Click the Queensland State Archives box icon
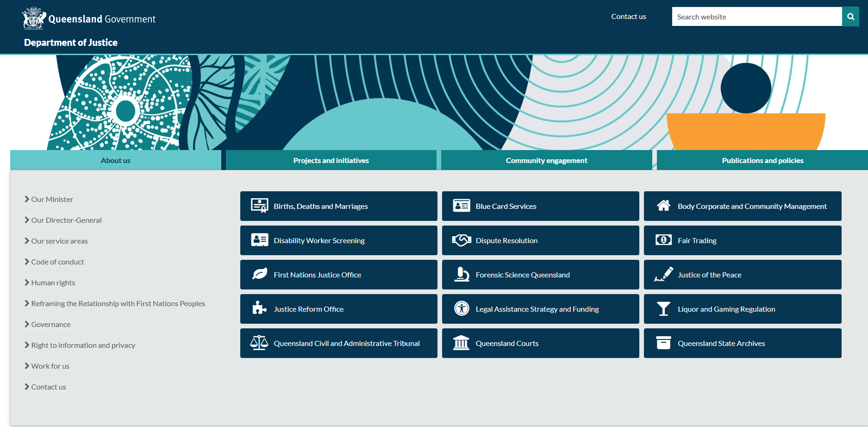The image size is (868, 427). [663, 343]
